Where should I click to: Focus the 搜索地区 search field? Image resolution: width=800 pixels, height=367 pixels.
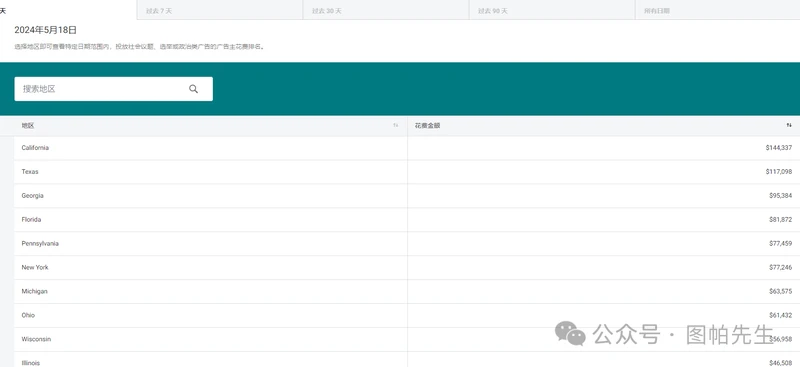[113, 89]
